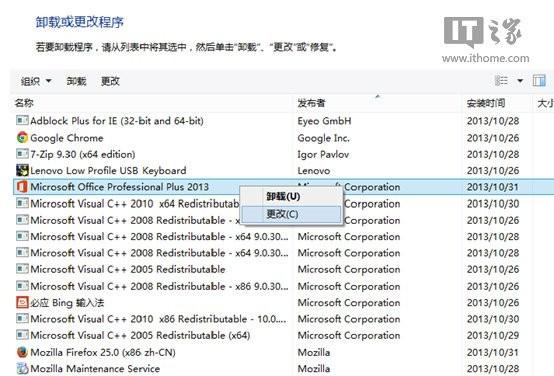Select 必应 Bing 输入法 entry name
Screen dimensions: 554x376
[67, 303]
